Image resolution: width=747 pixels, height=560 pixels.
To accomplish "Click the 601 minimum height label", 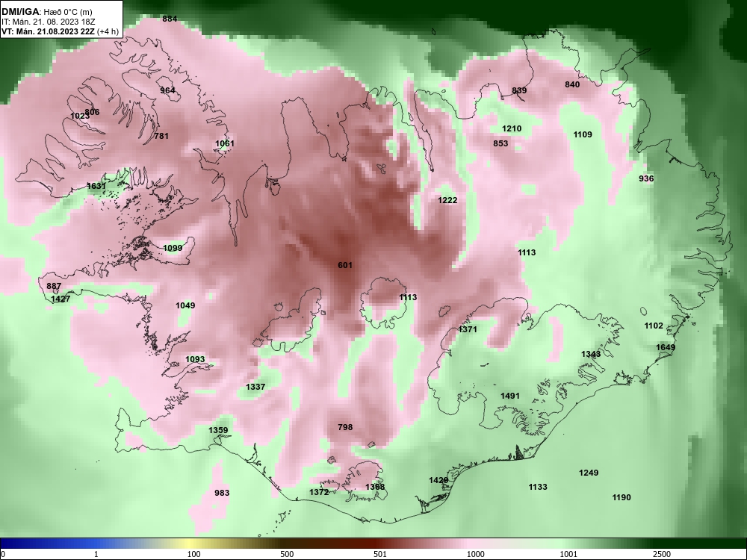I will click(345, 265).
